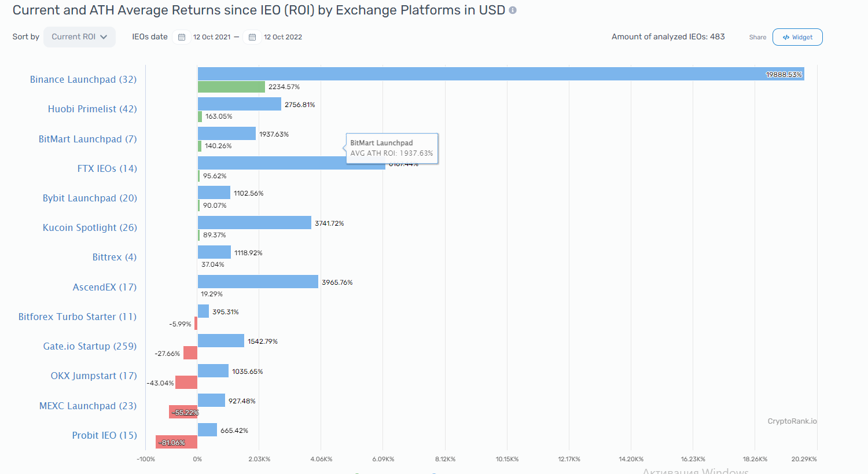Open Bittrex (4) link

point(115,258)
